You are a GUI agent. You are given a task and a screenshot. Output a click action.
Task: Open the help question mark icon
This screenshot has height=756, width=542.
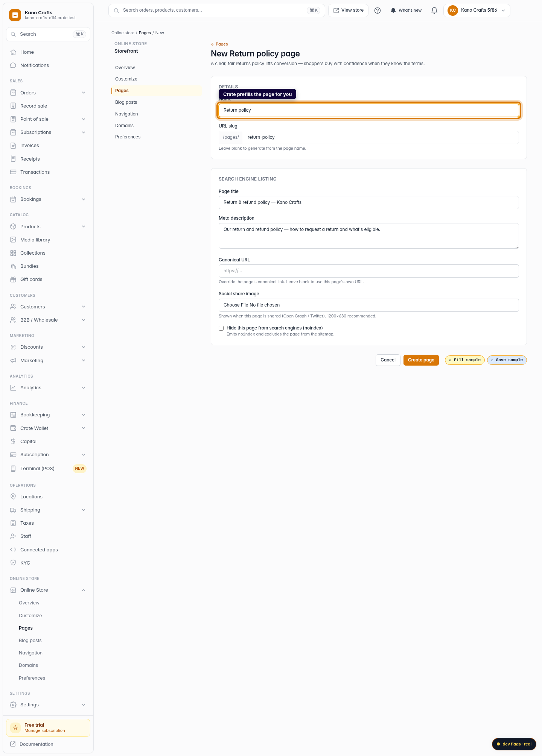click(x=378, y=11)
